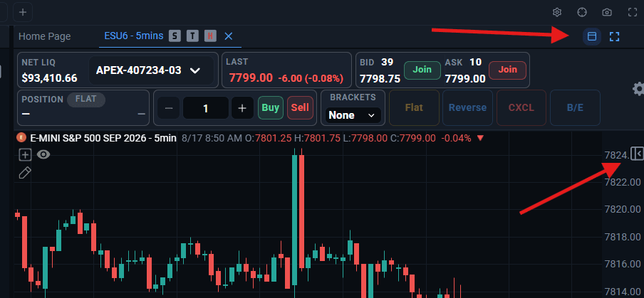644x298 pixels.
Task: Join the ask at 7799.00
Action: (x=507, y=70)
